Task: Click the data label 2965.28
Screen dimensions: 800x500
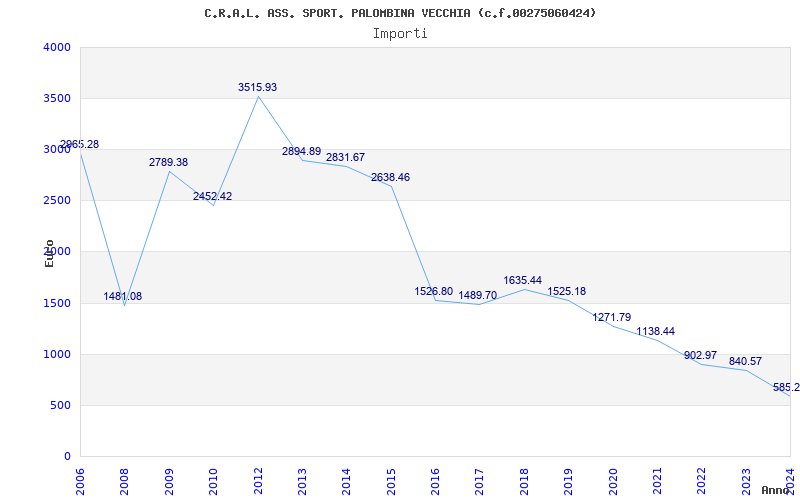Action: click(x=80, y=144)
